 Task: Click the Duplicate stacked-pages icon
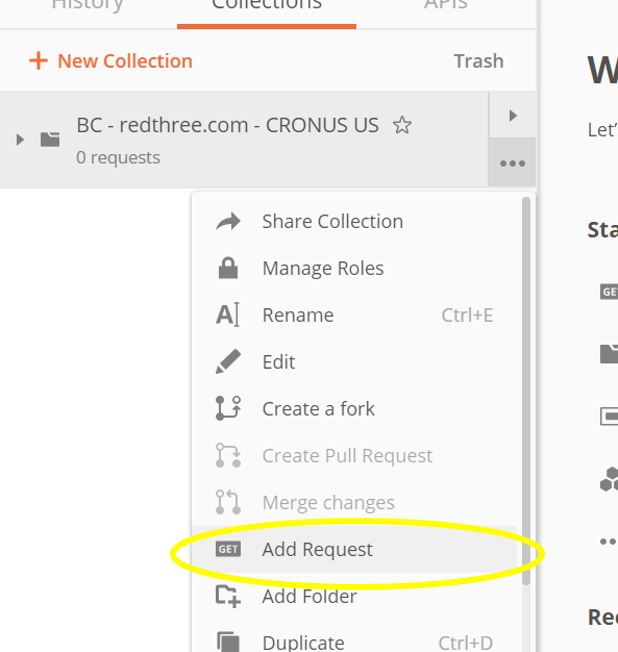click(228, 642)
